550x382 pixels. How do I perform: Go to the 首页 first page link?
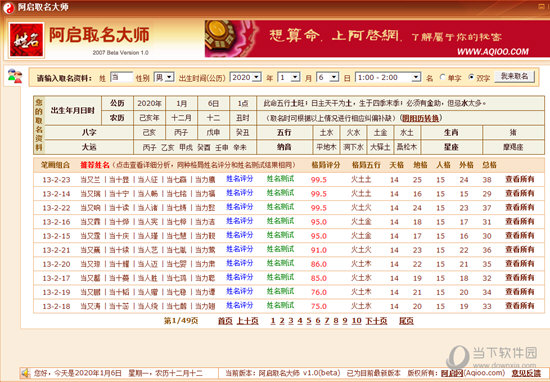coord(225,321)
